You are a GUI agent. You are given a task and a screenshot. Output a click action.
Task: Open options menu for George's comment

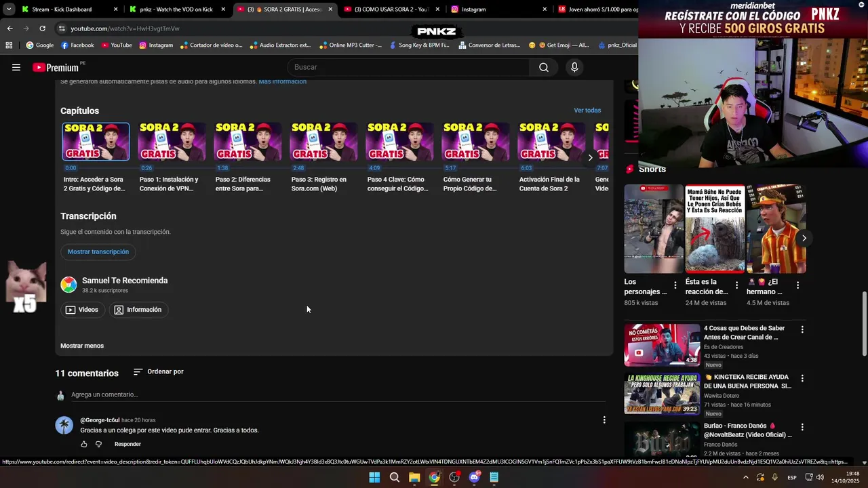click(604, 420)
